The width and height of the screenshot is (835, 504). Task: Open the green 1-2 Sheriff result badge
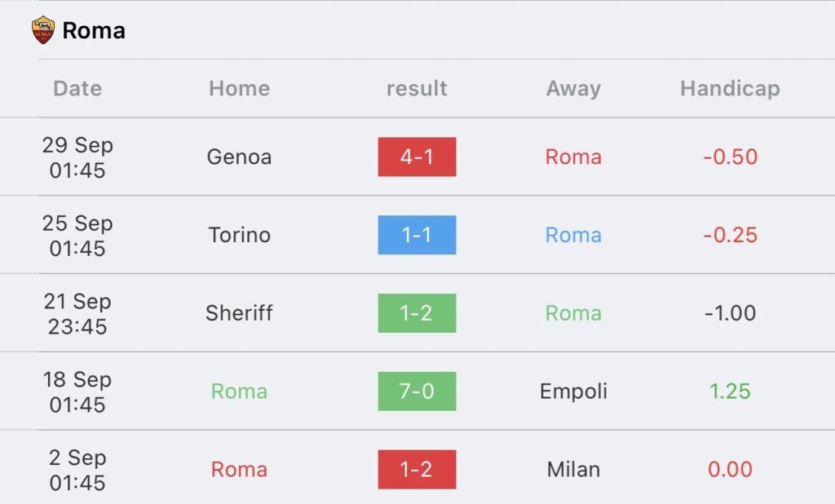(417, 313)
